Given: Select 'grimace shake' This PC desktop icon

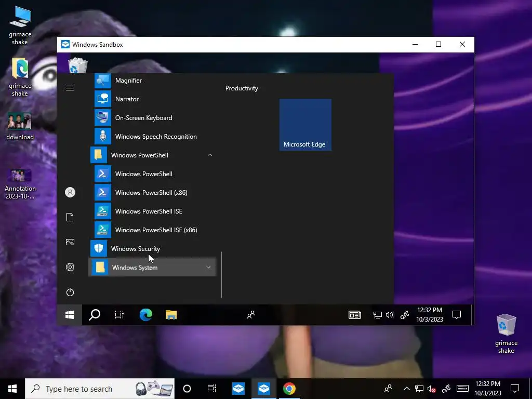Looking at the screenshot, I should (x=20, y=25).
